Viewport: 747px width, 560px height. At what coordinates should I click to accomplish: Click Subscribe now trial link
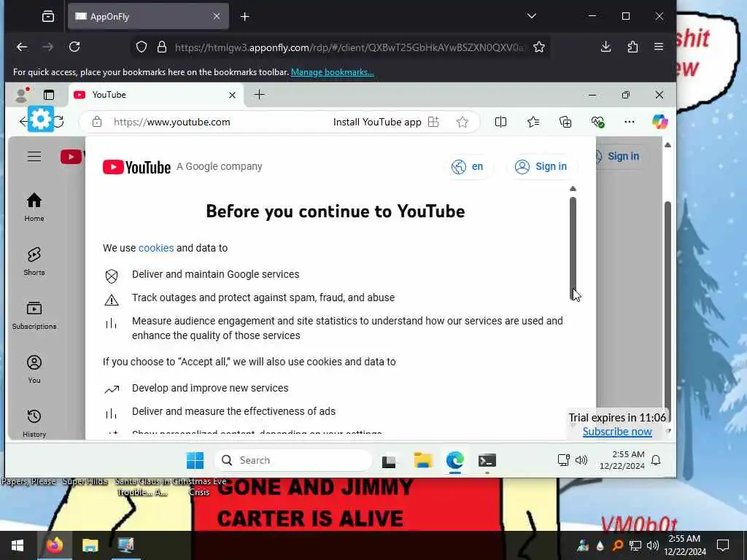pyautogui.click(x=617, y=432)
